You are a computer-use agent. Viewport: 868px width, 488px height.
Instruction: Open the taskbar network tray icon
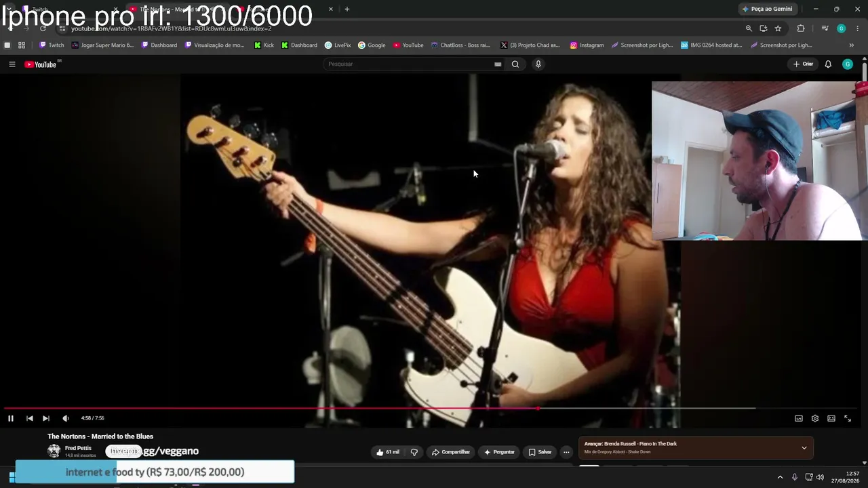click(x=809, y=477)
